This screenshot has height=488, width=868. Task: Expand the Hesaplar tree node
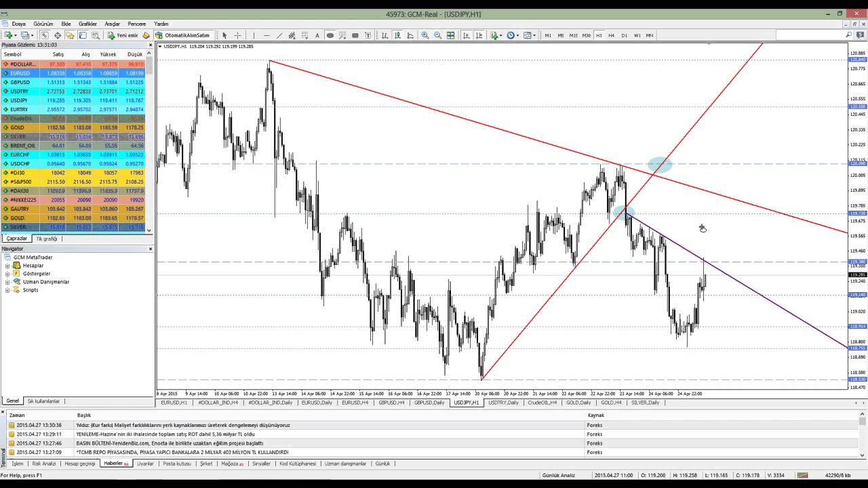pyautogui.click(x=7, y=266)
